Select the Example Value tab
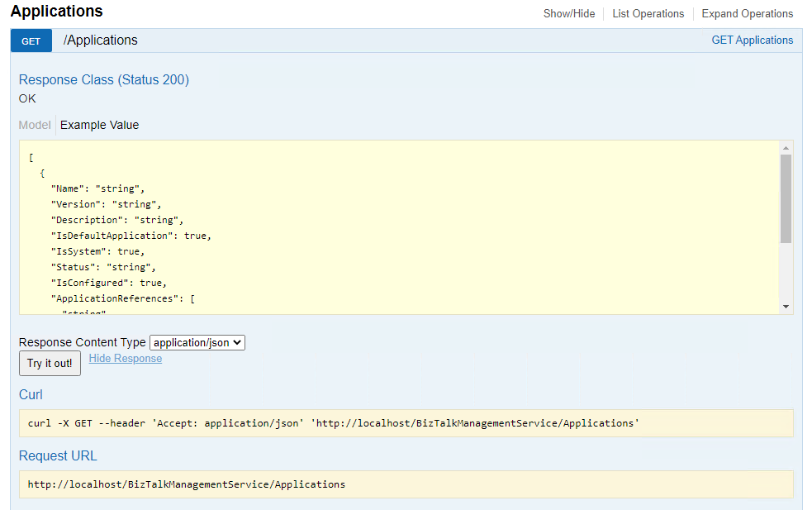Viewport: 812px width, 510px height. 99,125
